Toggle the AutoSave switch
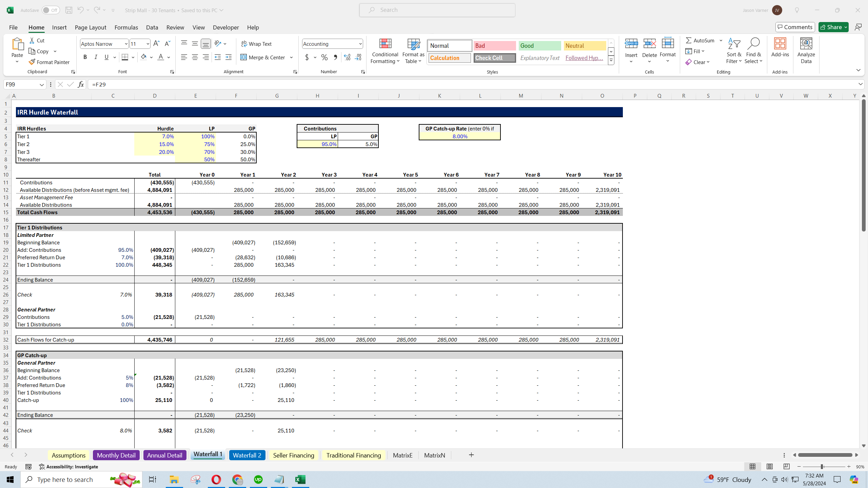Viewport: 868px width, 488px height. point(51,10)
